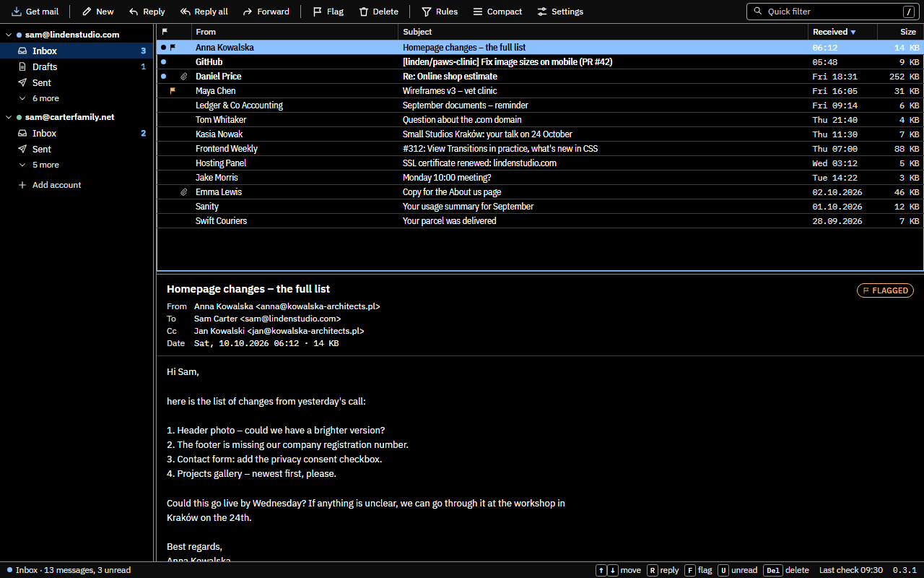Focus the Quick filter search field
This screenshot has height=578, width=924.
point(832,12)
